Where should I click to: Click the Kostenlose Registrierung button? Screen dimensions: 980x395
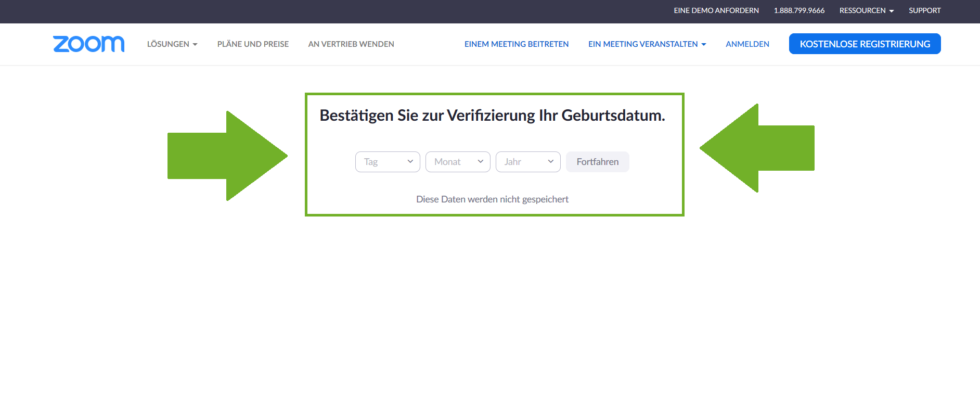[865, 44]
